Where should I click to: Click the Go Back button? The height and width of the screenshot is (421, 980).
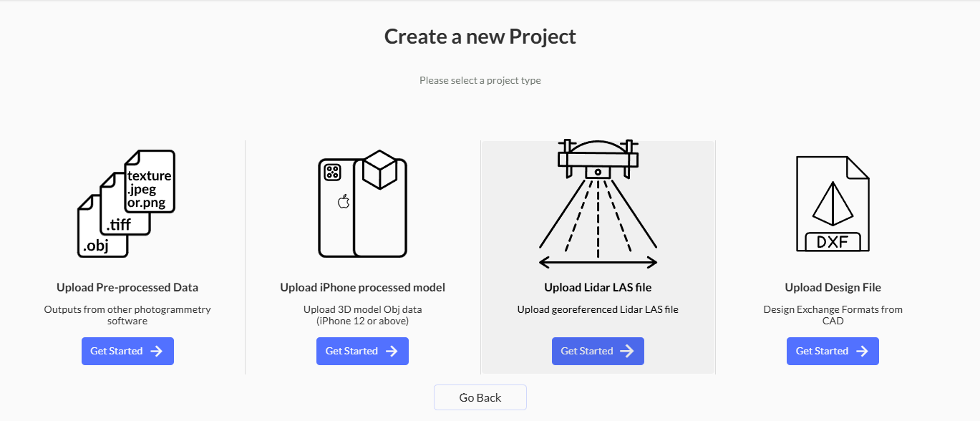(480, 397)
